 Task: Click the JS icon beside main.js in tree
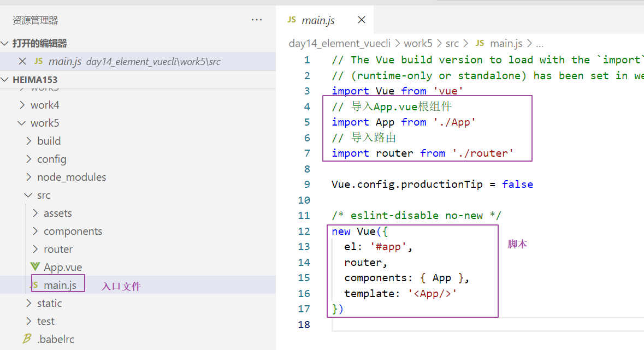click(34, 285)
